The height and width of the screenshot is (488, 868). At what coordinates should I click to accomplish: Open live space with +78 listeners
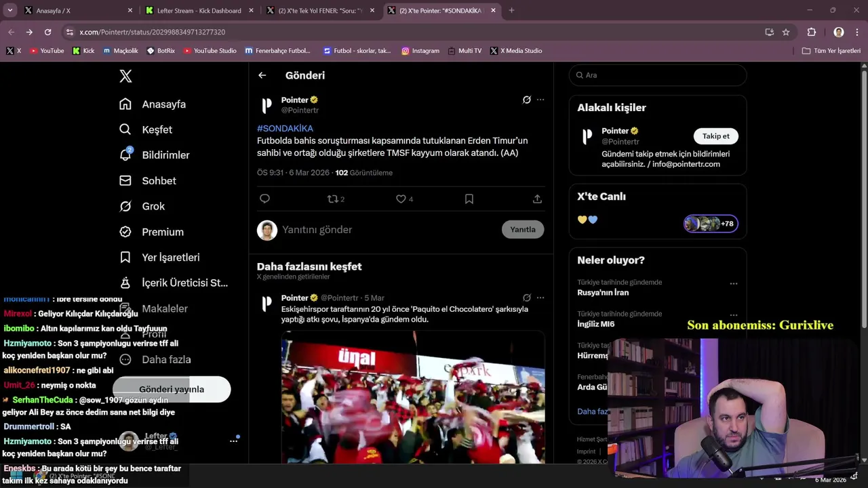[711, 224]
